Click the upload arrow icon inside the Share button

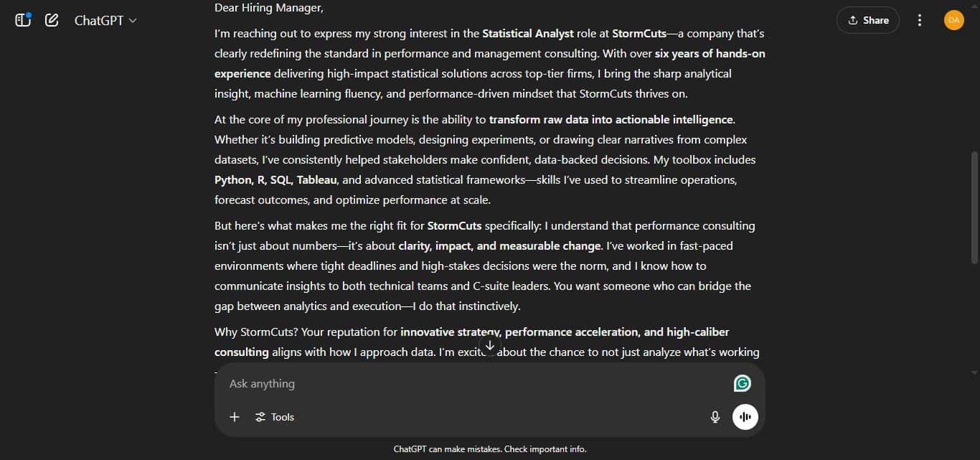[x=853, y=20]
